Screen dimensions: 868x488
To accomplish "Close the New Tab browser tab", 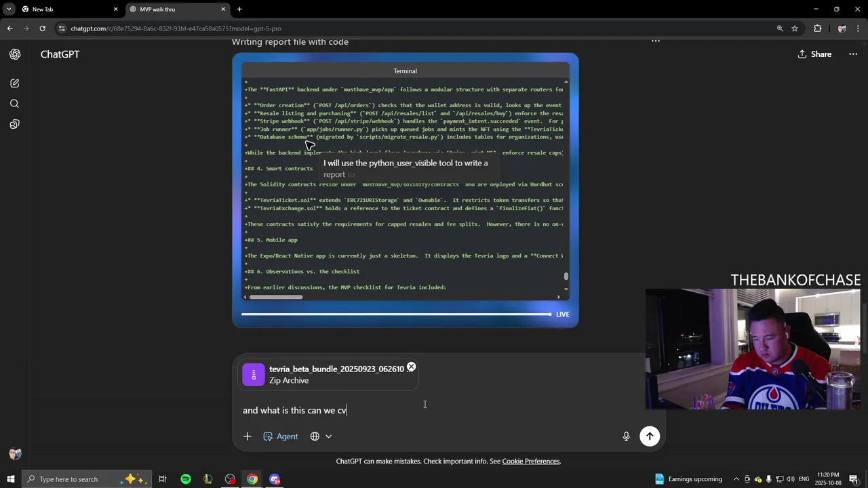I will click(x=115, y=9).
